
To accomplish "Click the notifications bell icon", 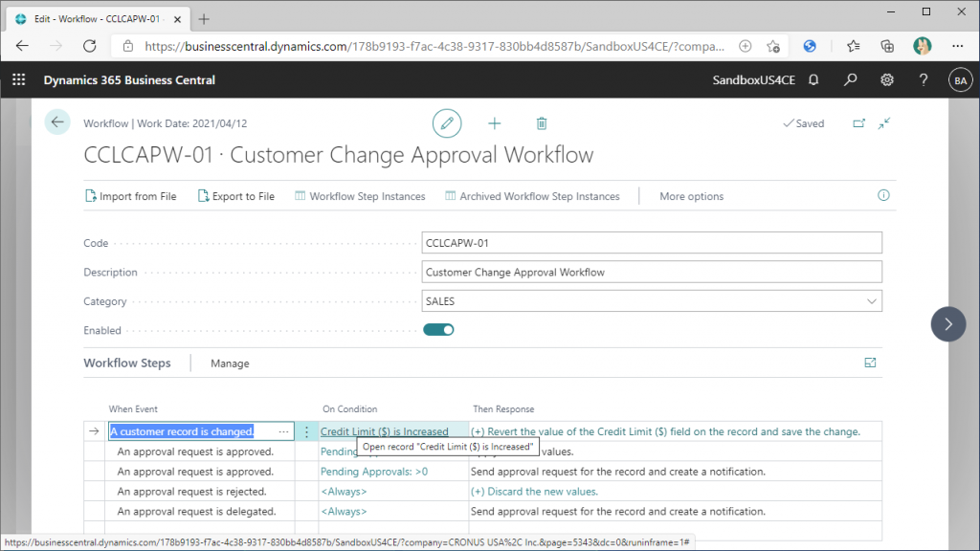I will click(813, 80).
